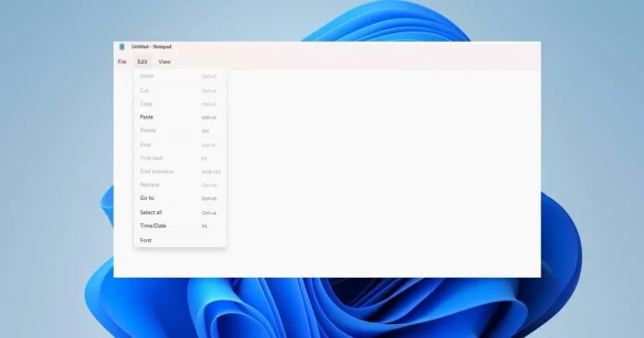Open the View menu
644x338 pixels.
point(165,62)
